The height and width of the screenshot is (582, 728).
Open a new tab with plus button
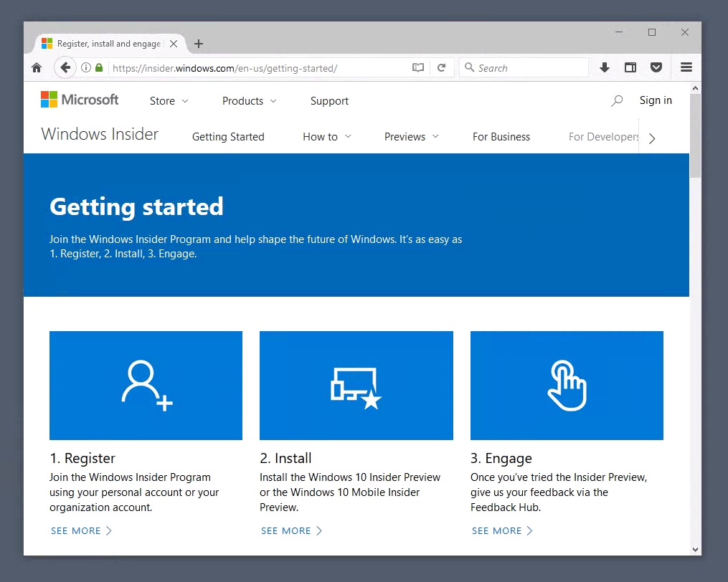click(x=199, y=44)
